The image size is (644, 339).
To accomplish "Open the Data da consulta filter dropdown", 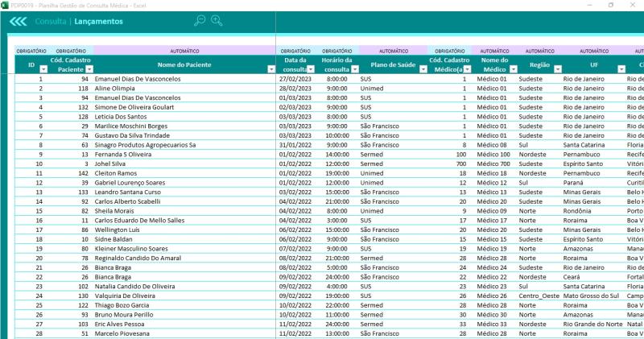I will tap(311, 69).
